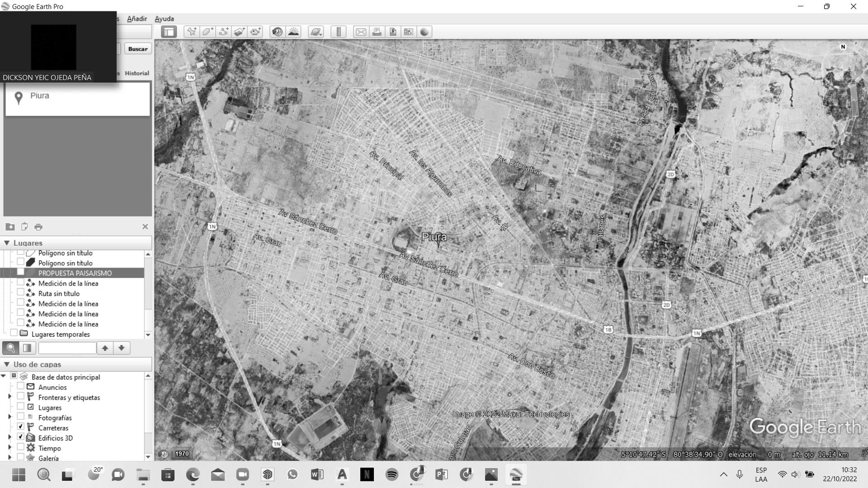Open Microsoft Edge from taskbar
868x488 pixels.
click(x=193, y=474)
